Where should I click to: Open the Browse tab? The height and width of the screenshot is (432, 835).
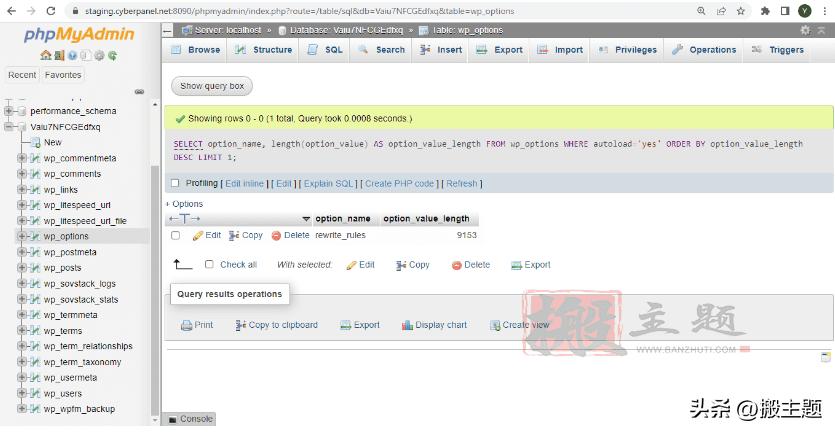pyautogui.click(x=195, y=50)
